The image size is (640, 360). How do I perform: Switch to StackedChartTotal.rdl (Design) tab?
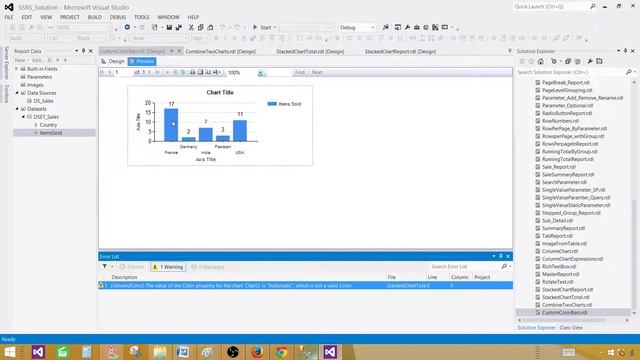pos(310,51)
